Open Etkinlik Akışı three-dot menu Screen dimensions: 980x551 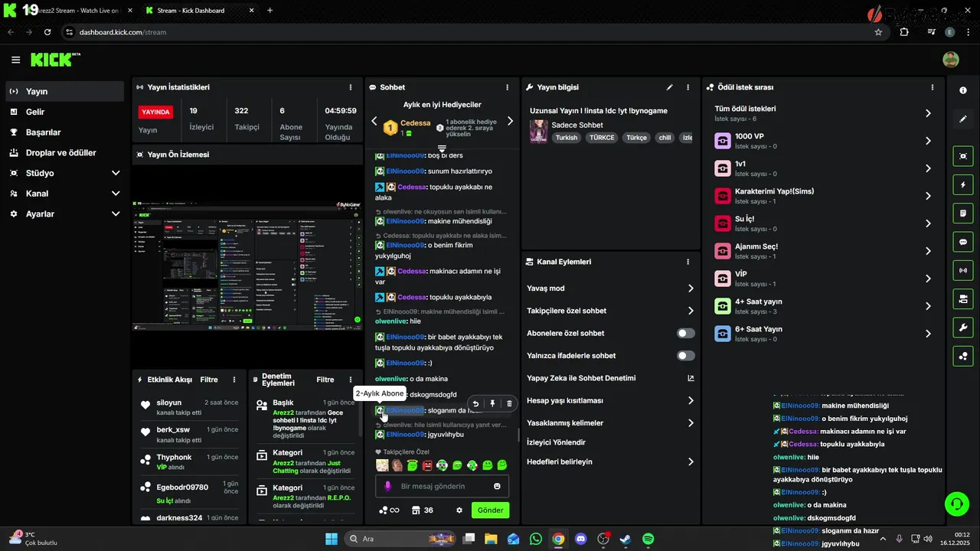(x=234, y=380)
